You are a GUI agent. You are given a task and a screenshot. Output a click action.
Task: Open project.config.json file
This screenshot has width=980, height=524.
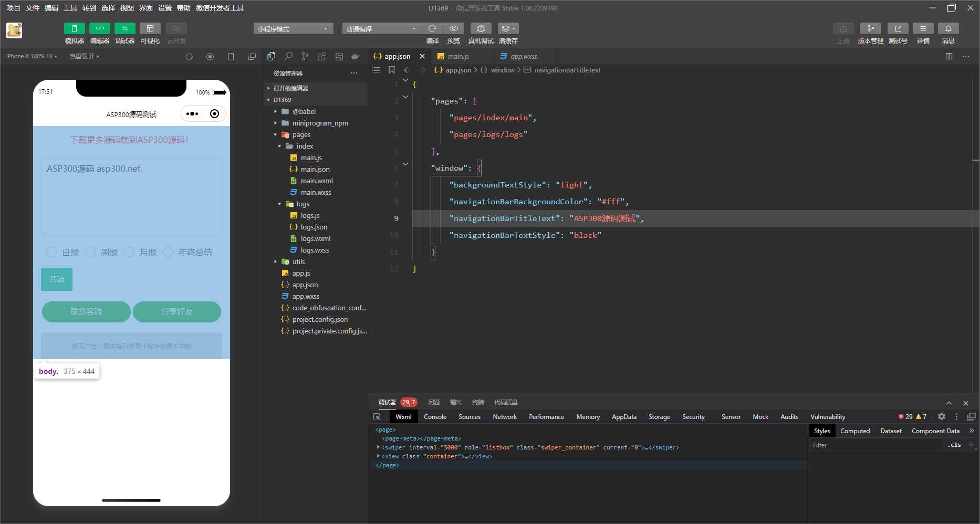(320, 319)
